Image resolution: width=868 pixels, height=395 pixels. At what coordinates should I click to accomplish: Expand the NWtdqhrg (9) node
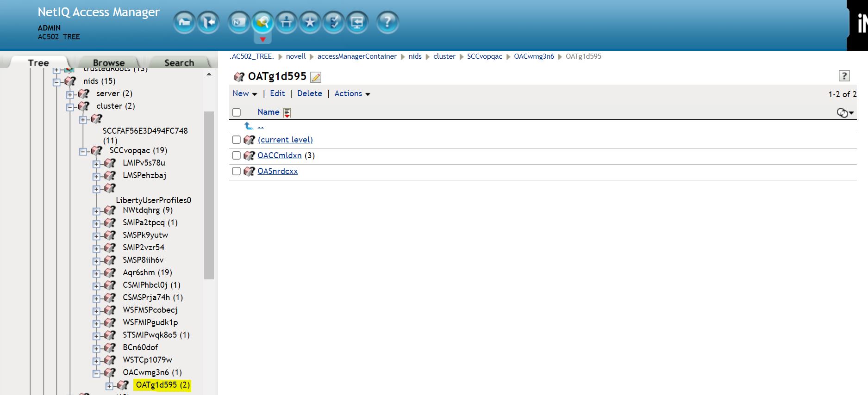pyautogui.click(x=96, y=211)
